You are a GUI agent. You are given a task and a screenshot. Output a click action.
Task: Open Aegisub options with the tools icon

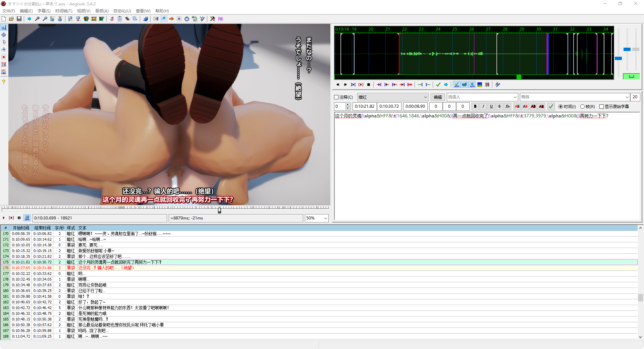tap(213, 19)
